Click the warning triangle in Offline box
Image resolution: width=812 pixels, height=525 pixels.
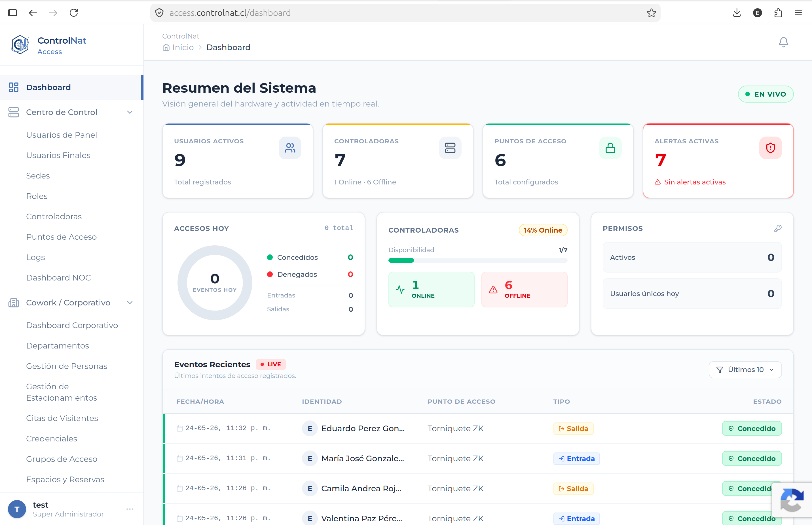tap(493, 290)
